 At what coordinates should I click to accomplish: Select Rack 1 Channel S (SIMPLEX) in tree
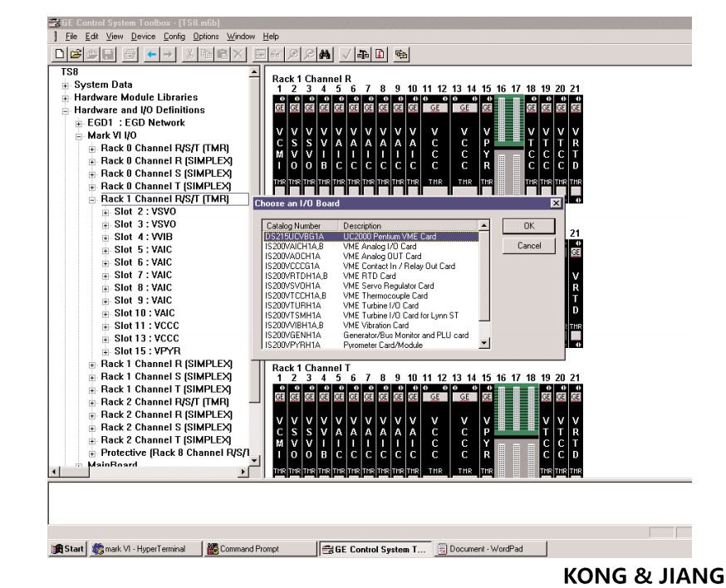pyautogui.click(x=167, y=377)
